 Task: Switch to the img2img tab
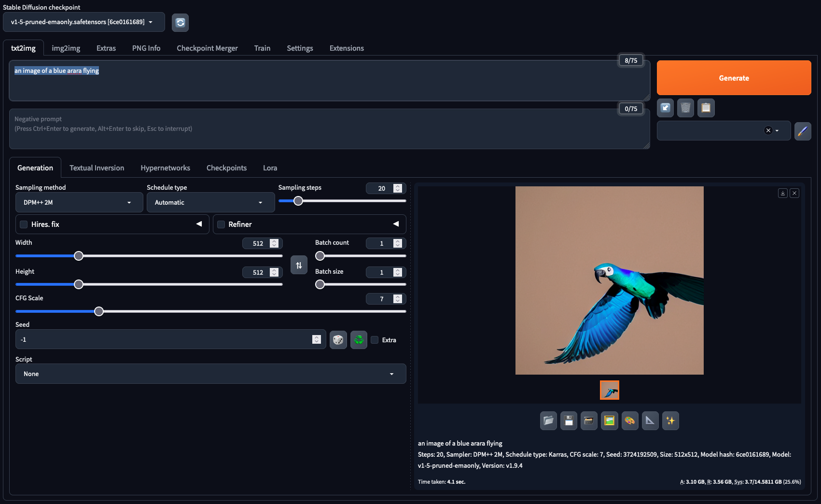66,48
